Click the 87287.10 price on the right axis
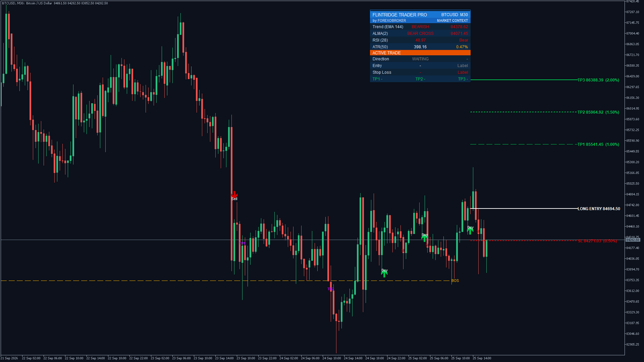The width and height of the screenshot is (644, 362). tap(633, 12)
